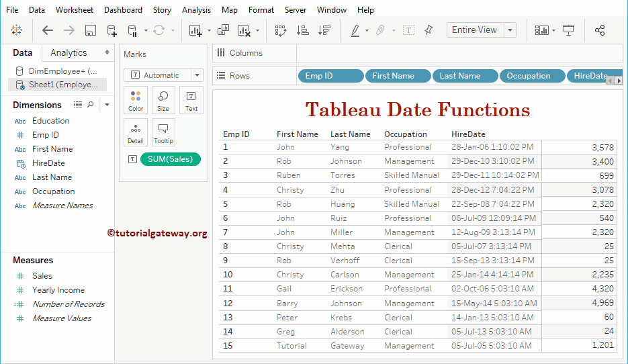Open the Clear Sheet dropdown arrow
628x364 pixels.
click(x=257, y=30)
